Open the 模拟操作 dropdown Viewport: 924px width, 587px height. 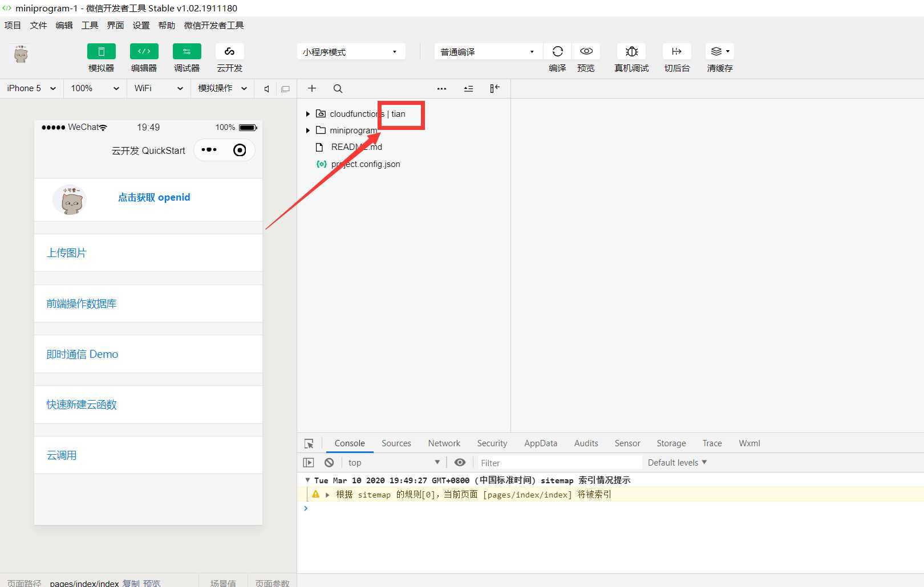[x=222, y=88]
